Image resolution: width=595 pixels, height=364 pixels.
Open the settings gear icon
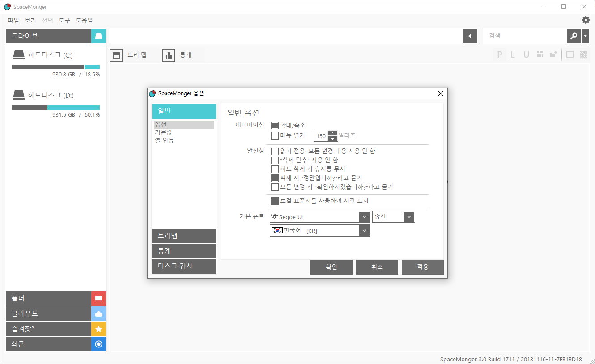[585, 20]
